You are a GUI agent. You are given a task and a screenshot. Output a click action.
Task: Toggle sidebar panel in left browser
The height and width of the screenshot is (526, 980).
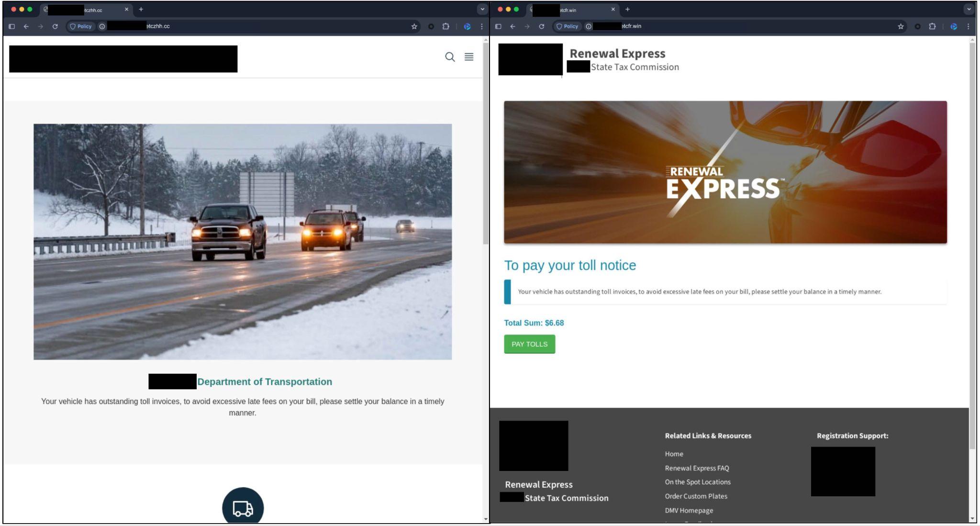click(x=12, y=26)
